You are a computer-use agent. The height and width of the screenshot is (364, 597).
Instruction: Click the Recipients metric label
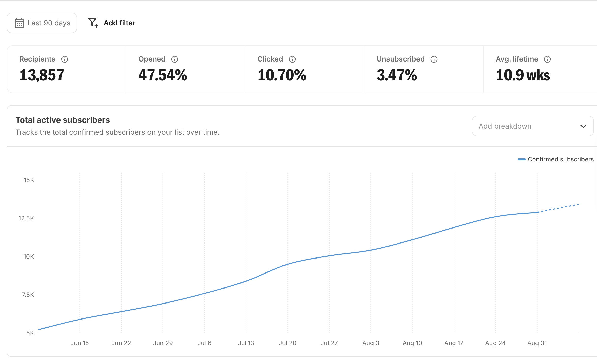(x=37, y=59)
